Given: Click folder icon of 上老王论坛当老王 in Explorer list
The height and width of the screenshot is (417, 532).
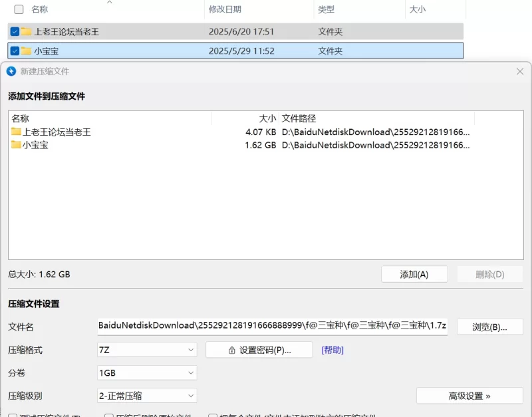Looking at the screenshot, I should pyautogui.click(x=26, y=31).
